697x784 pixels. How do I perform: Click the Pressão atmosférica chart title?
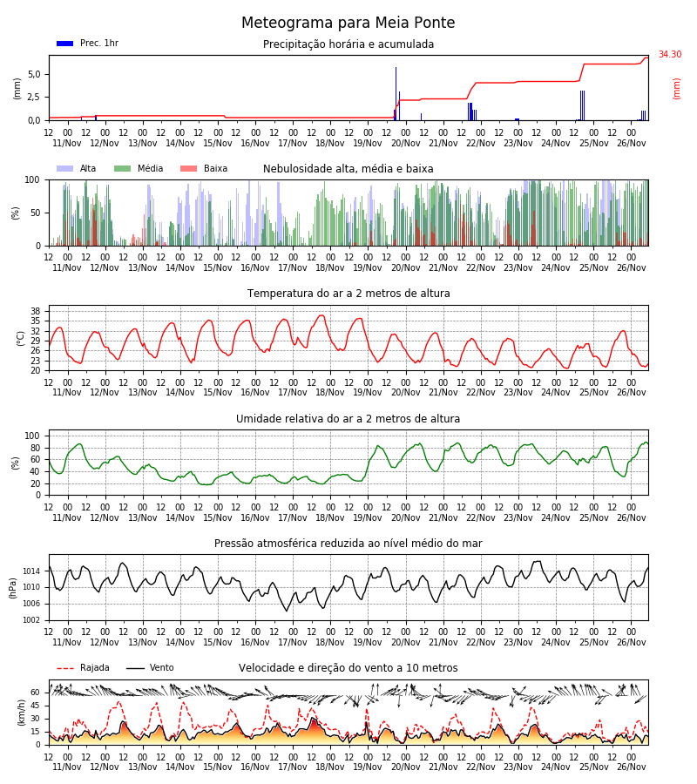coord(348,543)
